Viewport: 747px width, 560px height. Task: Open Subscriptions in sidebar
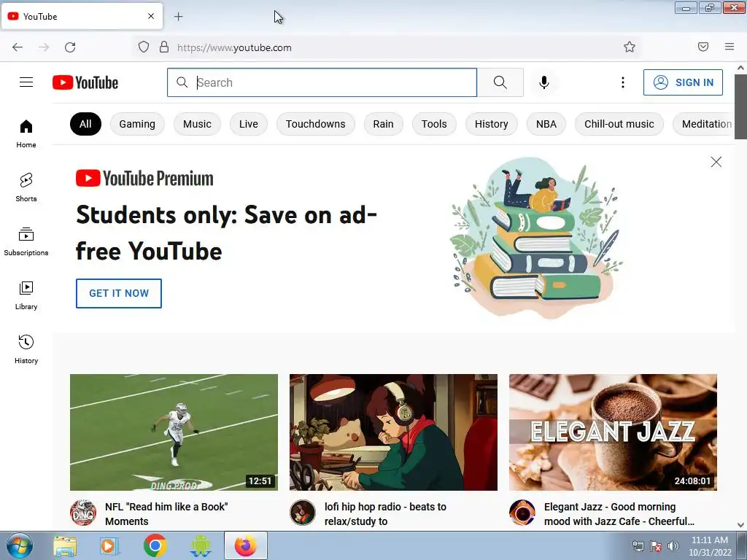[26, 242]
